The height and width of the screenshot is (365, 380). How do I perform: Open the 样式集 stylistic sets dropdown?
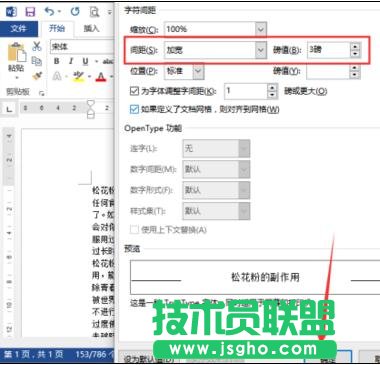216,211
